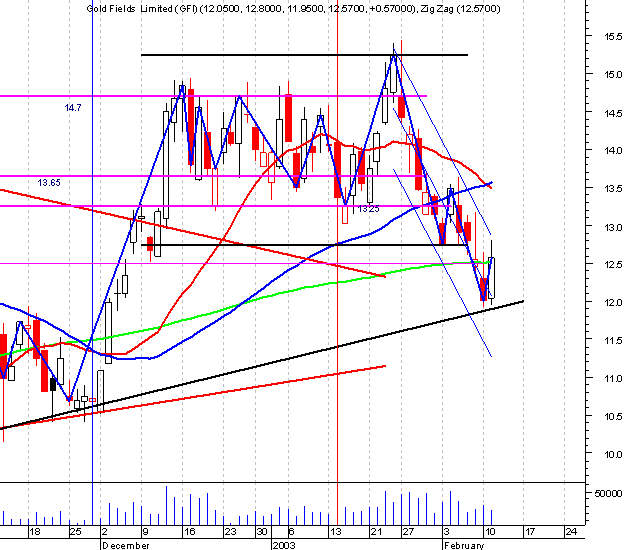The image size is (626, 550).
Task: Select the 13.0 price axis label
Action: (x=613, y=228)
